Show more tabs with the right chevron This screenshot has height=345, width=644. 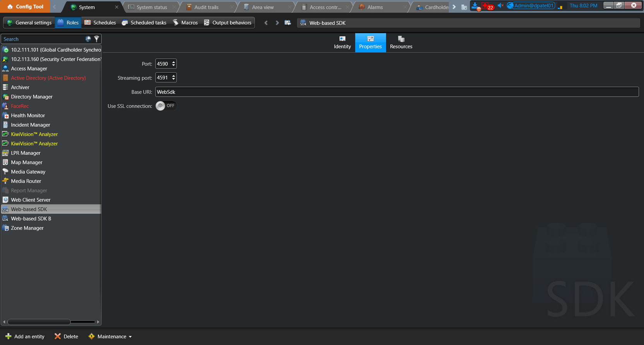[x=454, y=7]
